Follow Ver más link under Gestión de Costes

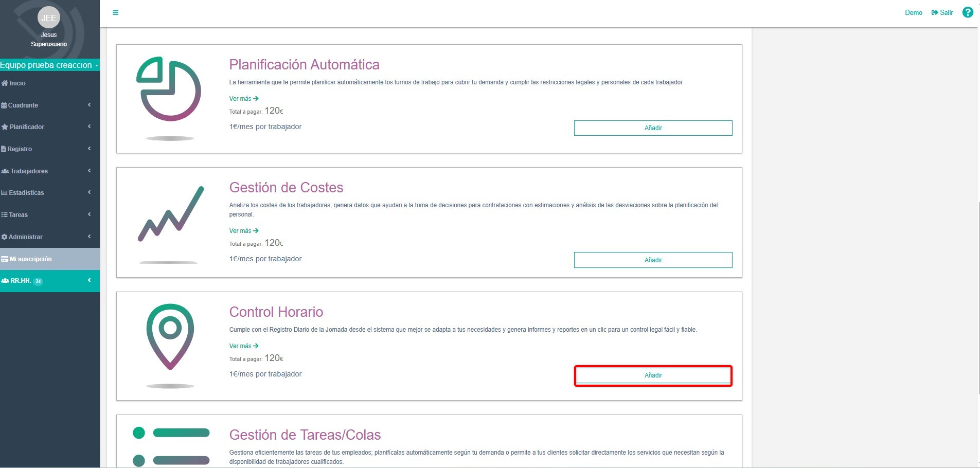[244, 231]
